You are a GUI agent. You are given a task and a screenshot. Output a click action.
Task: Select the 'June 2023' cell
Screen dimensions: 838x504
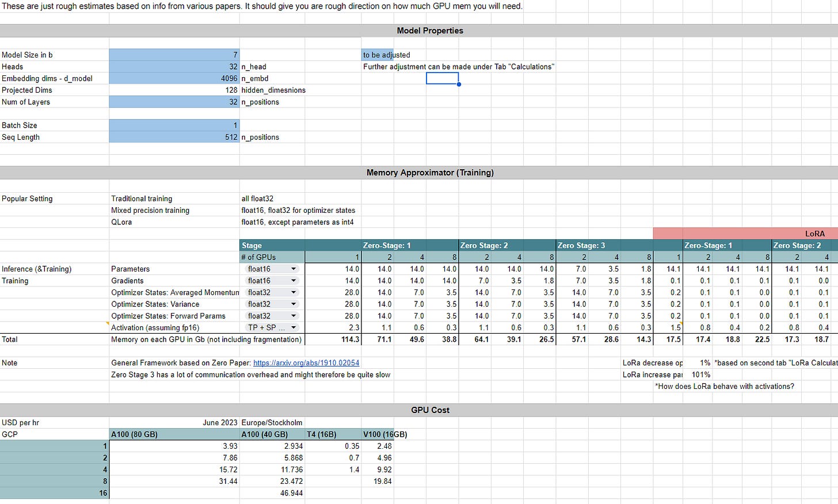[174, 422]
